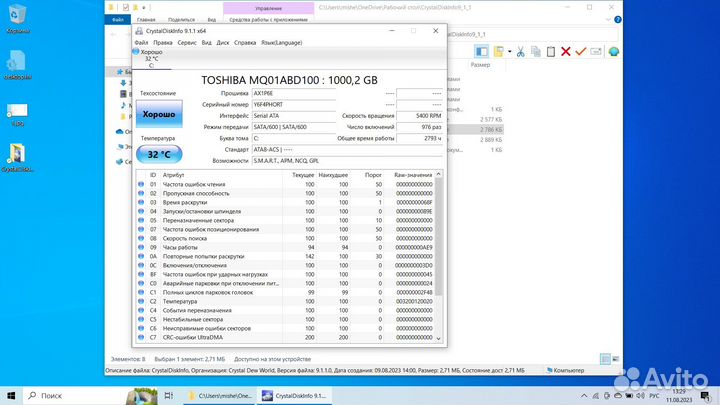Open the Файл menu in CrystalDiskInfo
This screenshot has height=405, width=720.
(x=141, y=43)
